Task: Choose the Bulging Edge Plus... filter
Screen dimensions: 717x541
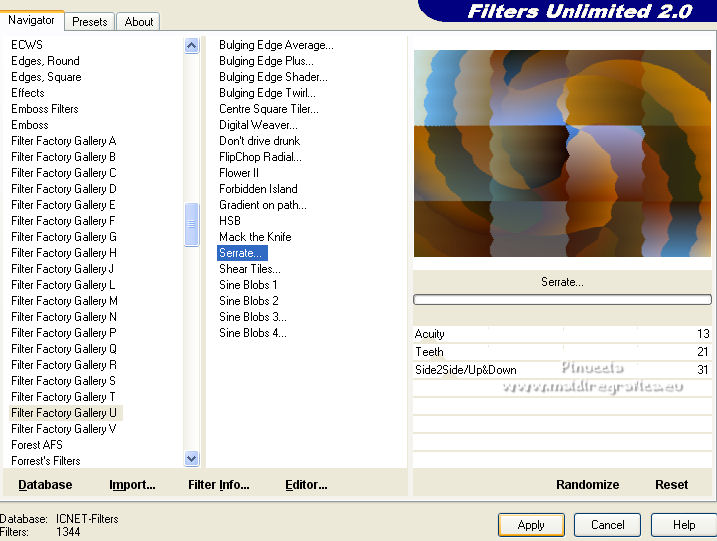Action: 266,61
